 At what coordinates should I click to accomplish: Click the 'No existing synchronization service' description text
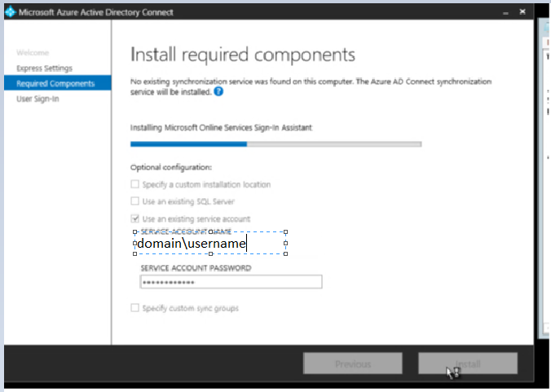point(311,86)
